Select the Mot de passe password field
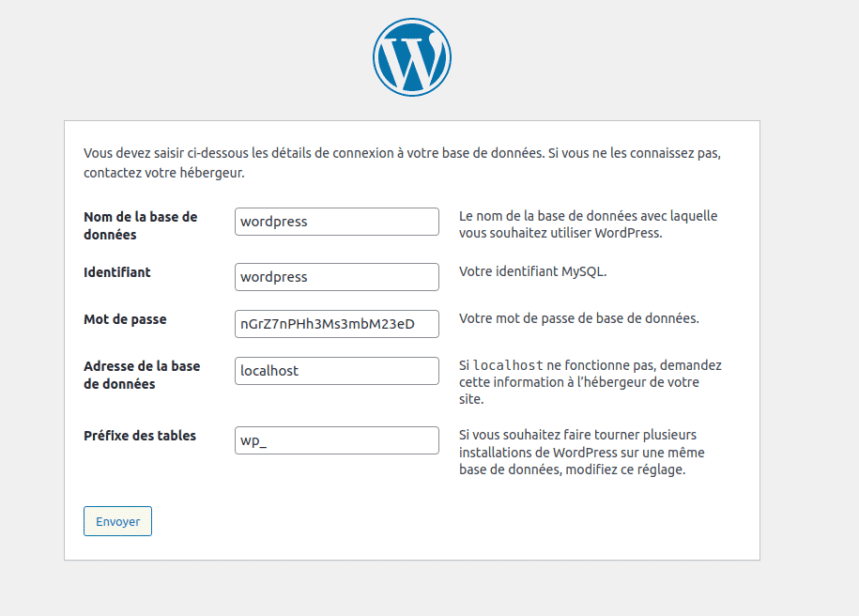The width and height of the screenshot is (859, 616). point(336,323)
